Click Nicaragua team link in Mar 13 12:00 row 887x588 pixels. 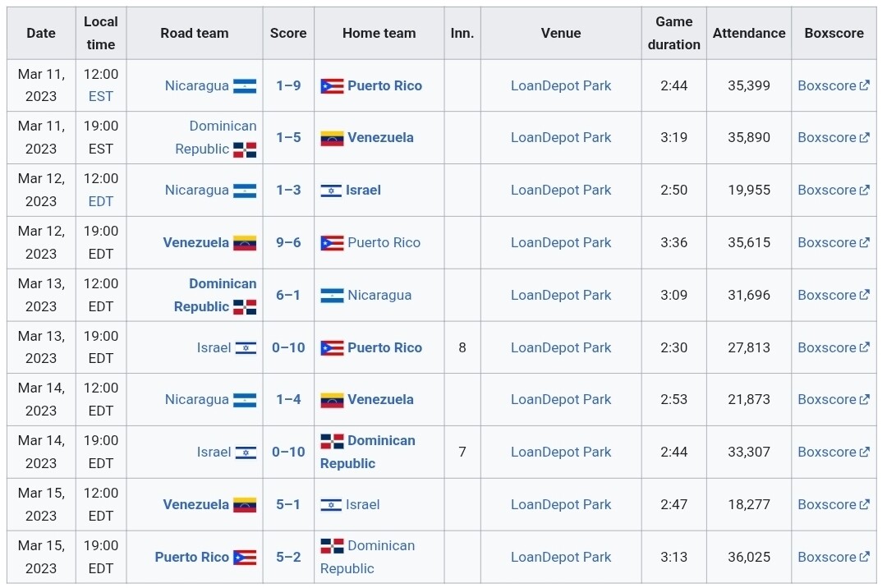pos(379,295)
